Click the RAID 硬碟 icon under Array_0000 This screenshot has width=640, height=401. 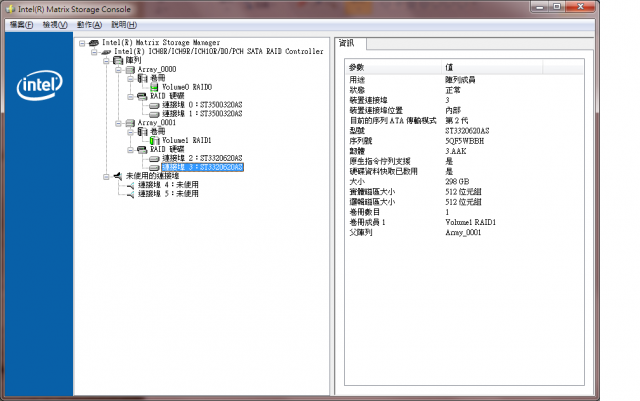(142, 96)
